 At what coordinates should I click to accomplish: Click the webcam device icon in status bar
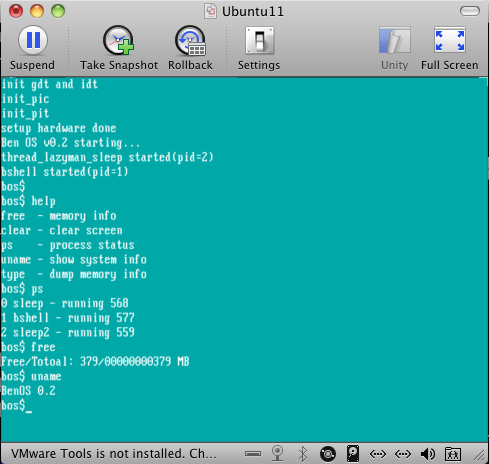277,453
